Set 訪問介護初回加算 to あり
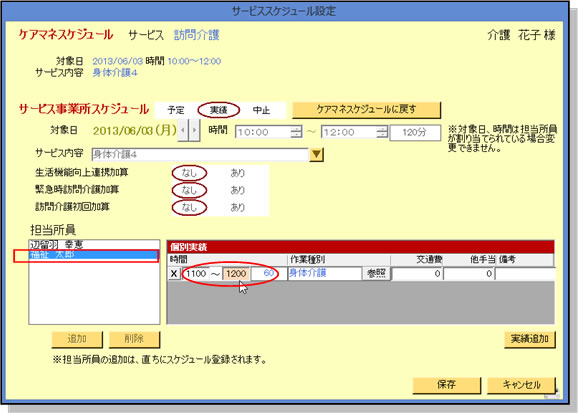 (x=237, y=208)
